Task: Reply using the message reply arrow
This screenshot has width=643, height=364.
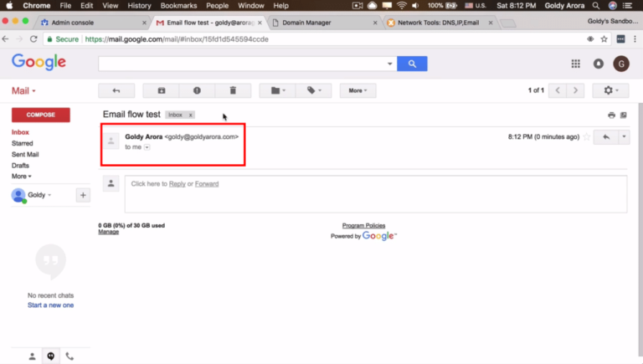Action: point(606,137)
